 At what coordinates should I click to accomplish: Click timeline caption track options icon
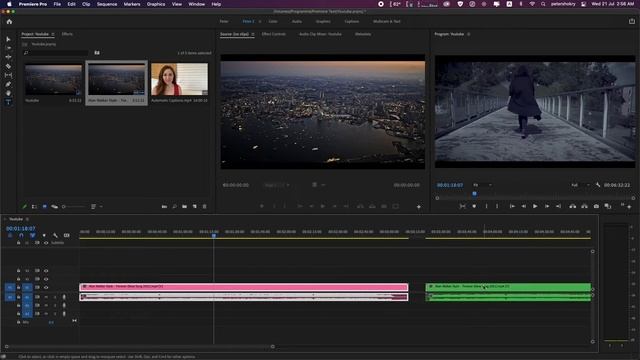coord(67,236)
